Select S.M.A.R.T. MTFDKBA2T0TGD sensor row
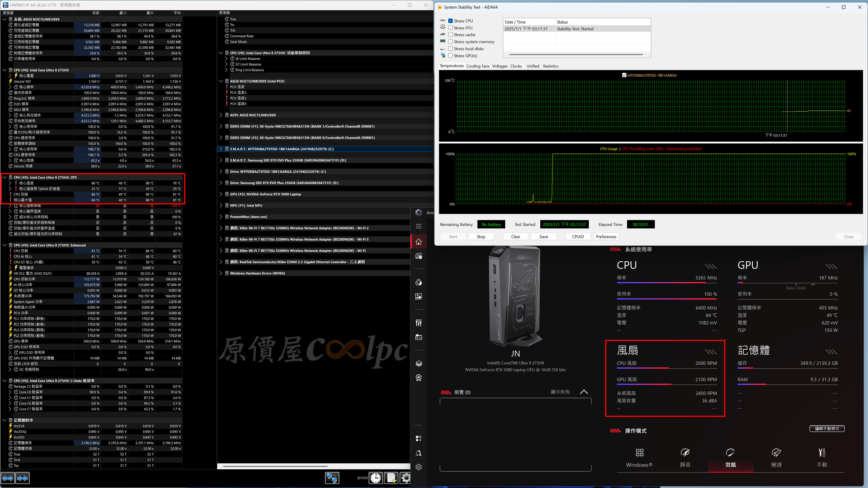This screenshot has height=488, width=868. click(x=326, y=149)
